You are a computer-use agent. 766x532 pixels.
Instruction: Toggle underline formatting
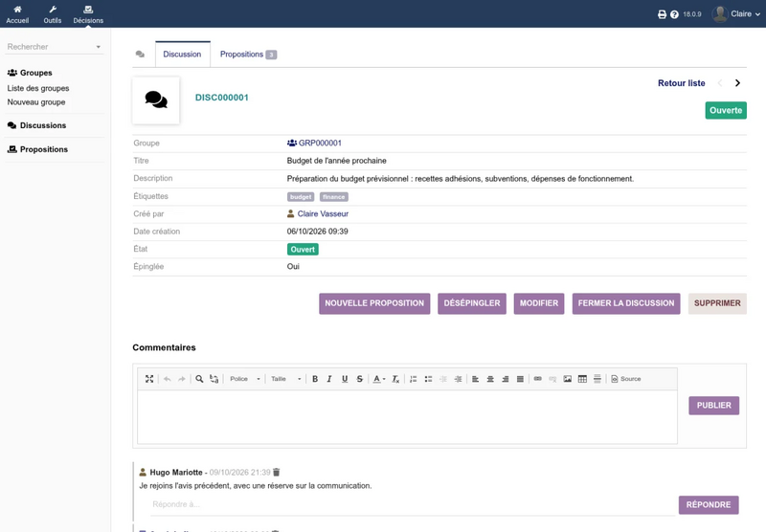pos(345,379)
